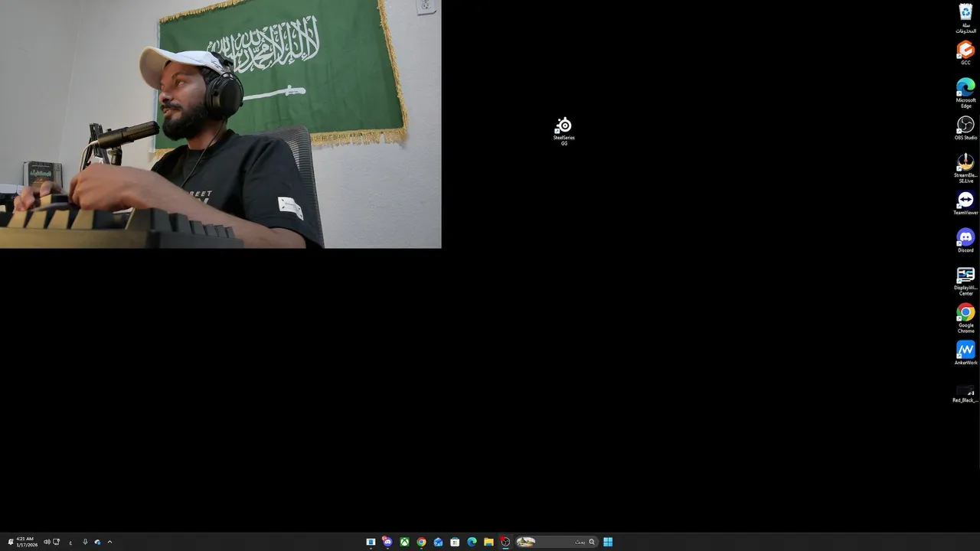The width and height of the screenshot is (980, 551).
Task: Select the Red_Black file on desktop
Action: (x=965, y=393)
